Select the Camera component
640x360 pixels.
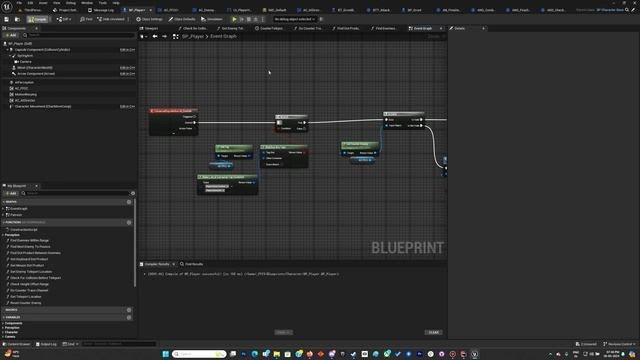tap(23, 62)
